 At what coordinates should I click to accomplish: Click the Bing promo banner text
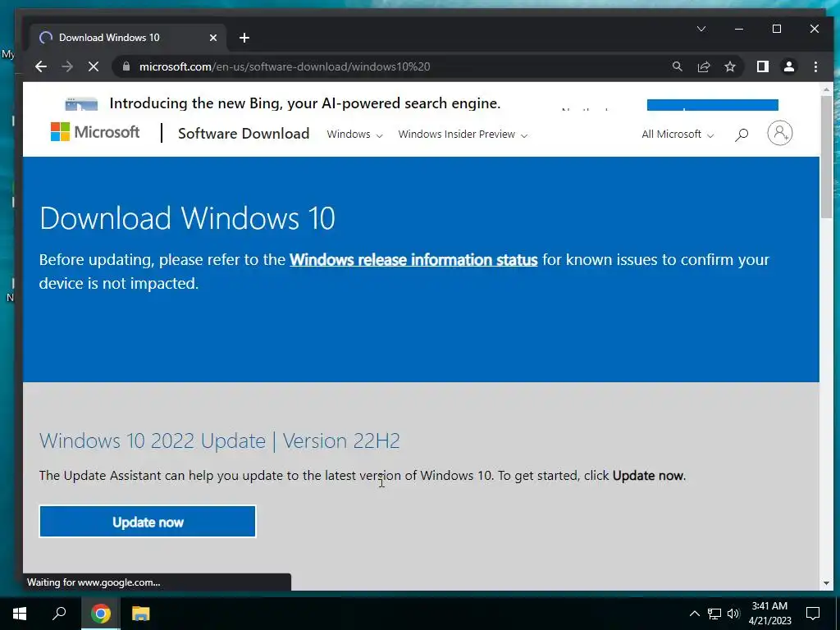pyautogui.click(x=305, y=103)
